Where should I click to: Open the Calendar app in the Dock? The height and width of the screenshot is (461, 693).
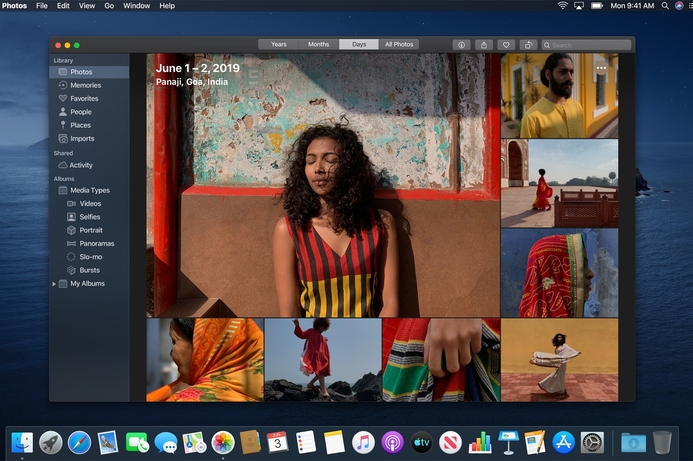point(278,442)
